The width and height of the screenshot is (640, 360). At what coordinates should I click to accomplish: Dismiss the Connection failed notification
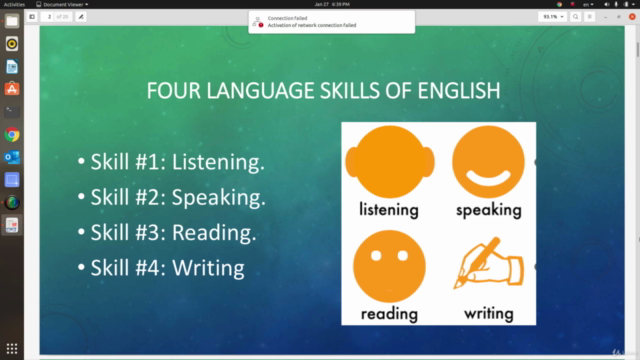[331, 22]
